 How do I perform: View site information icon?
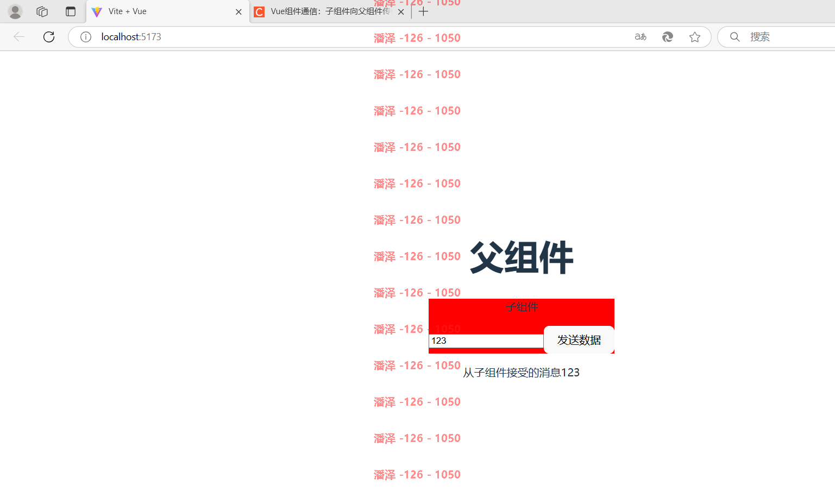(86, 37)
